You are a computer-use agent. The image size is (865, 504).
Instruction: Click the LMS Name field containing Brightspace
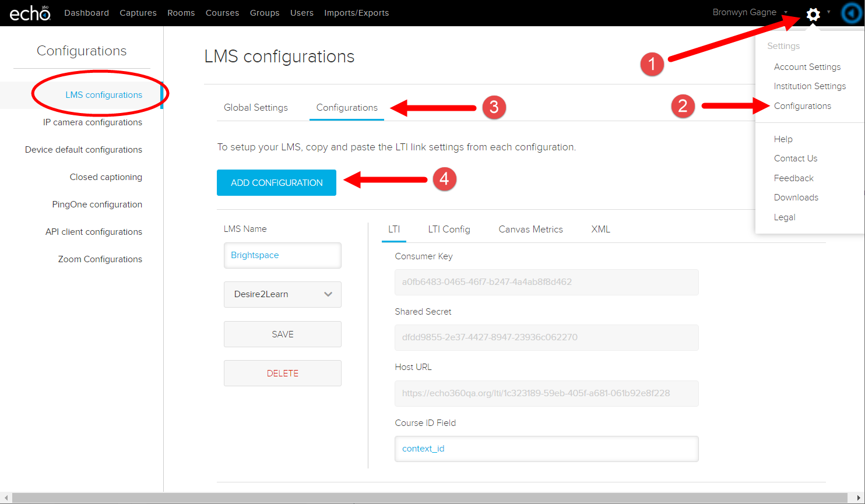click(x=283, y=255)
